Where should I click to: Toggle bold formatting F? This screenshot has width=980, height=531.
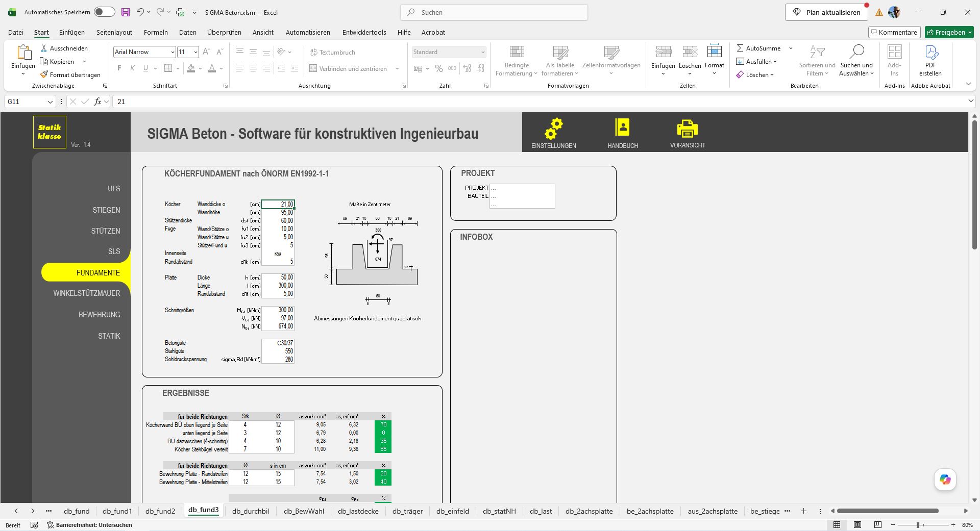[119, 68]
